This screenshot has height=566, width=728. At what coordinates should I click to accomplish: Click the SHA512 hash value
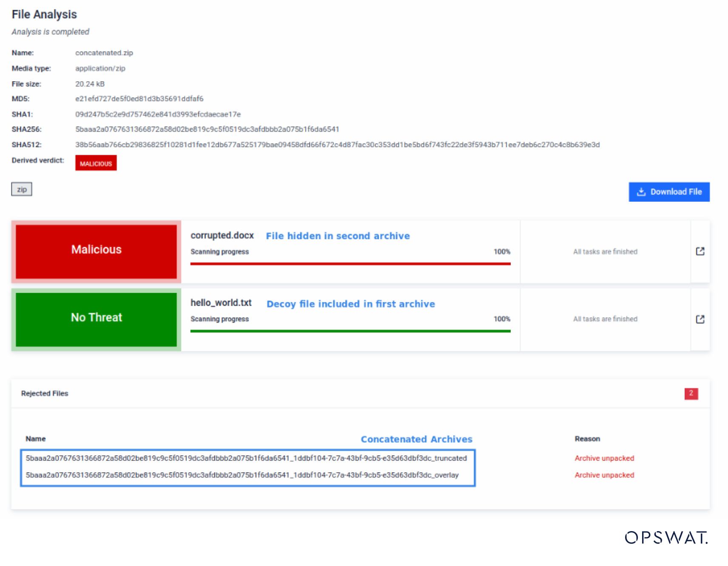(337, 145)
